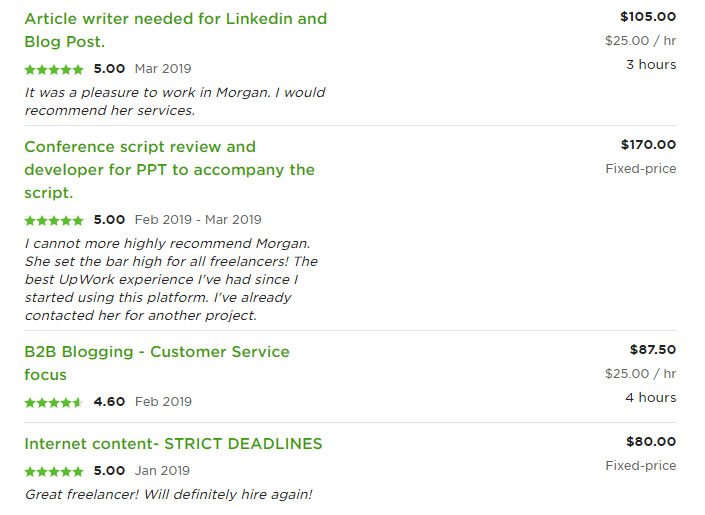This screenshot has height=515, width=705.
Task: Click review starting 'I cannot more highly recommend'
Action: click(171, 279)
